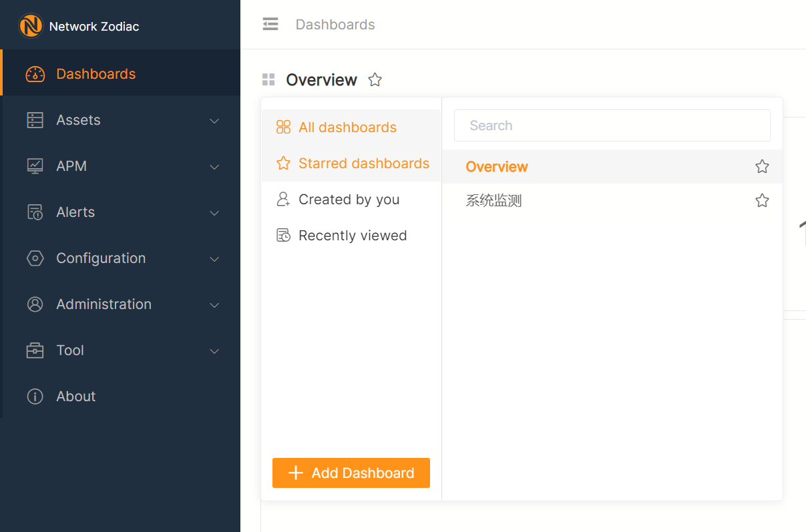Expand the Assets submenu arrow
This screenshot has height=532, width=806.
214,121
